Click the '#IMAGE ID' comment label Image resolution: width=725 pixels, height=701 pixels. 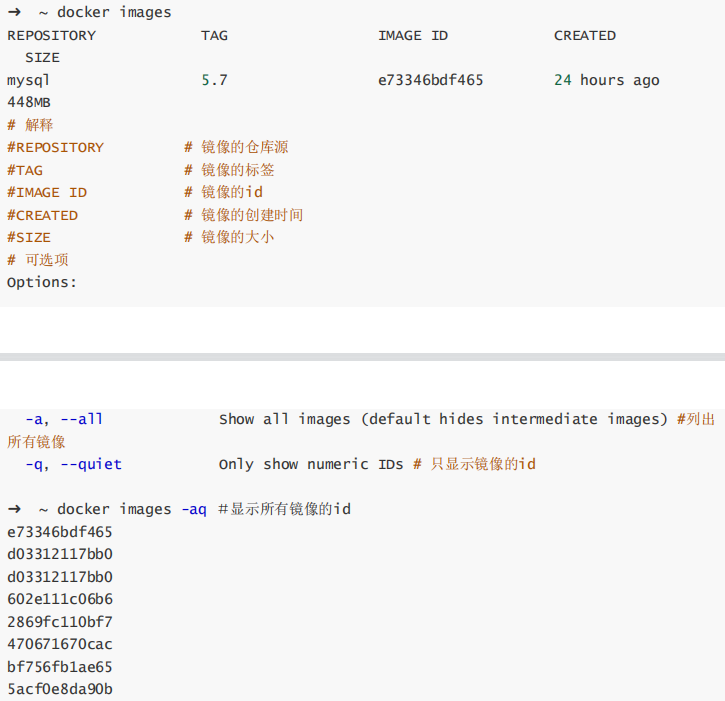tap(47, 192)
